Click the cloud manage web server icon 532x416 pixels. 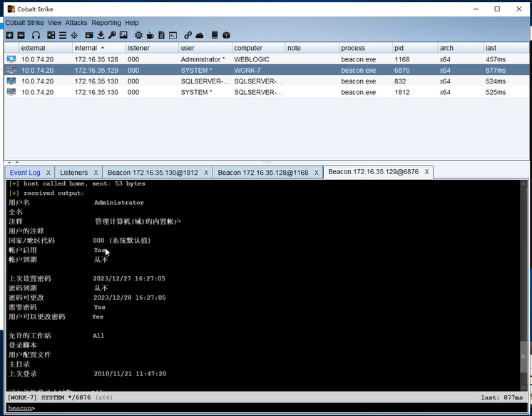(200, 35)
